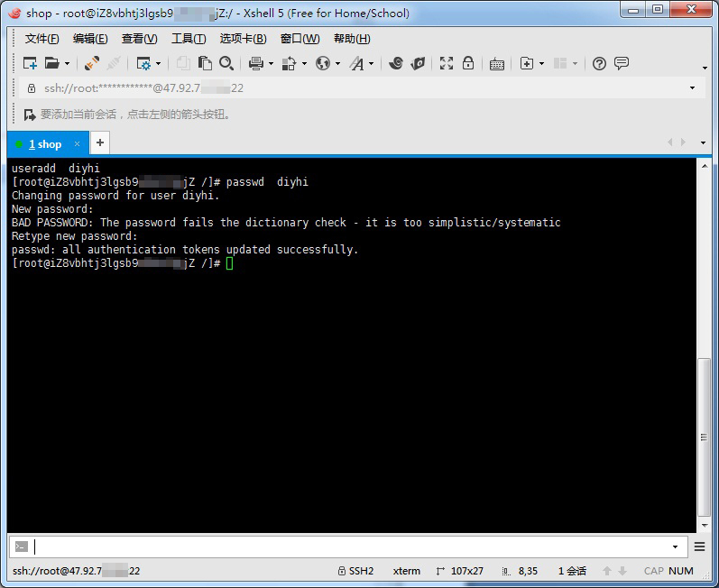719x588 pixels.
Task: Open the 文件(F) menu
Action: (x=41, y=39)
